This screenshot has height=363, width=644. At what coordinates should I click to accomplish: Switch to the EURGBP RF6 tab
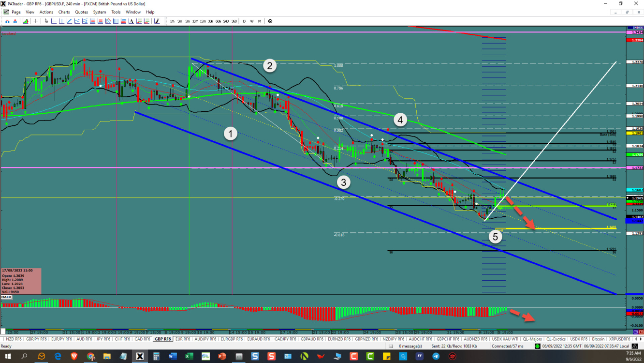pos(232,339)
